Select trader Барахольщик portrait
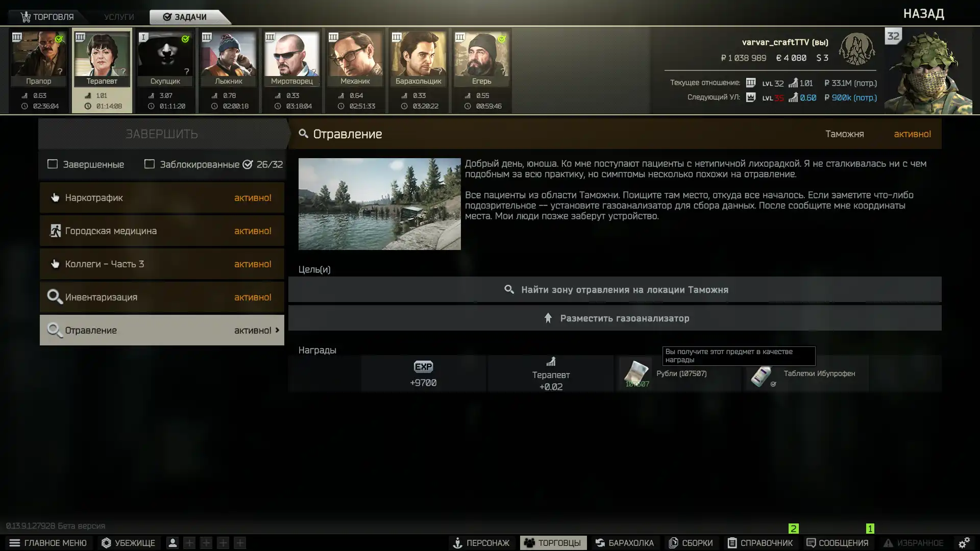 coord(419,54)
